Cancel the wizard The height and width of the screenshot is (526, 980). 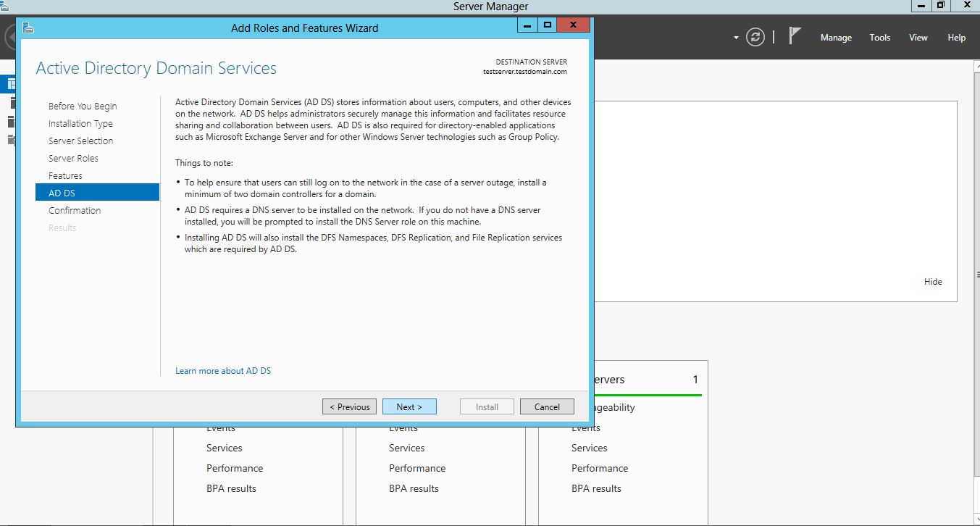point(547,406)
